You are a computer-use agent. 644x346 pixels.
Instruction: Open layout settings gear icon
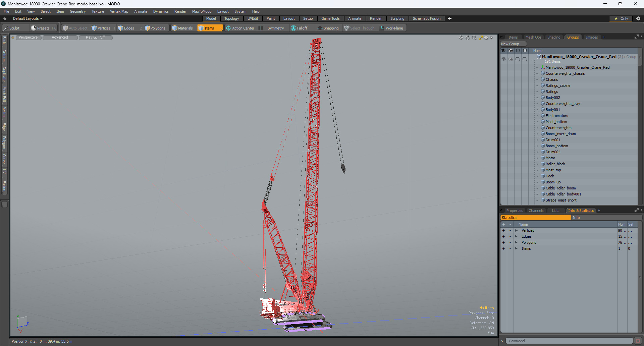click(638, 18)
